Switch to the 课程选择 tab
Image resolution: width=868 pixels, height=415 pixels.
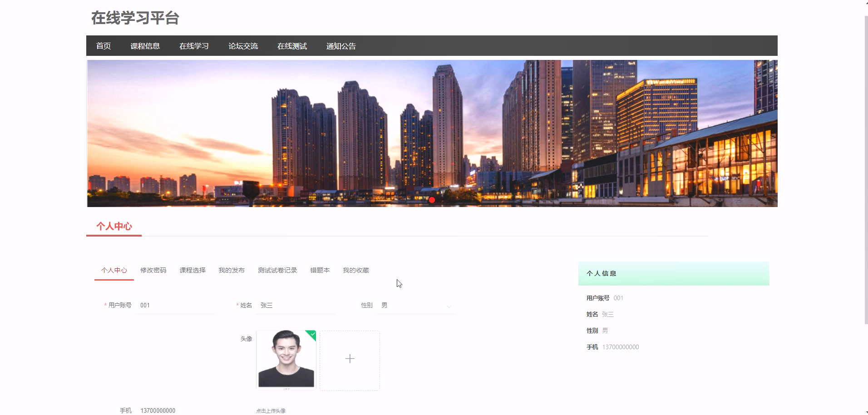click(192, 270)
